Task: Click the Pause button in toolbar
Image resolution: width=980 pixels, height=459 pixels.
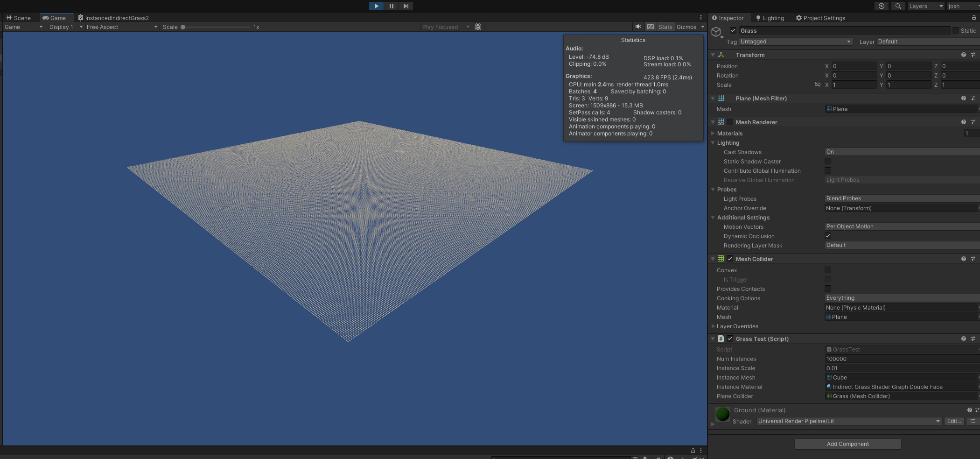Action: (x=391, y=6)
